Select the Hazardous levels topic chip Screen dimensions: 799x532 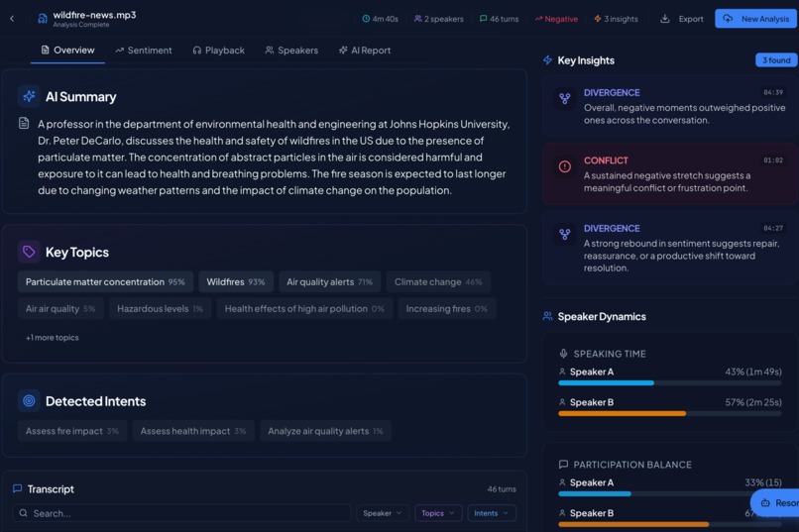(x=160, y=308)
